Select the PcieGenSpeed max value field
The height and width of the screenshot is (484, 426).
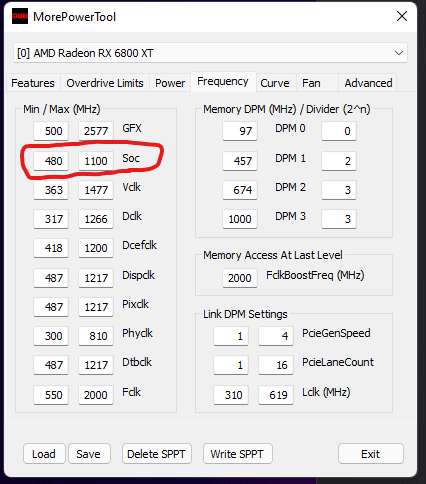click(276, 336)
